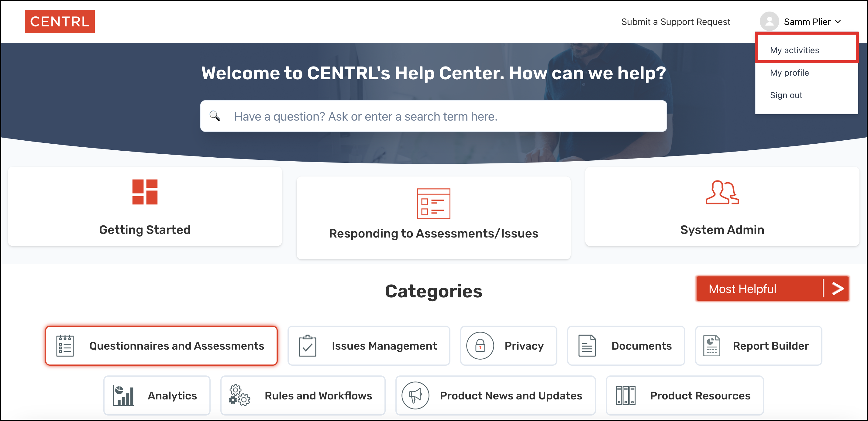868x421 pixels.
Task: Click the Getting Started grid icon
Action: 145,192
